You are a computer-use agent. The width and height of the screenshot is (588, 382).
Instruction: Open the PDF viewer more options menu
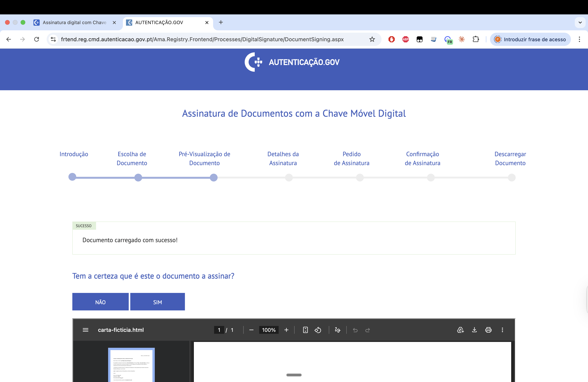coord(502,330)
